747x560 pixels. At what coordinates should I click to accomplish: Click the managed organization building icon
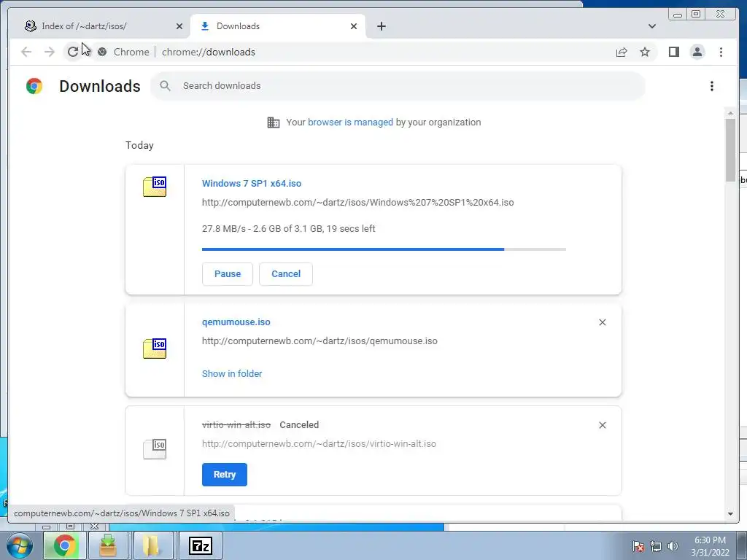click(x=274, y=122)
